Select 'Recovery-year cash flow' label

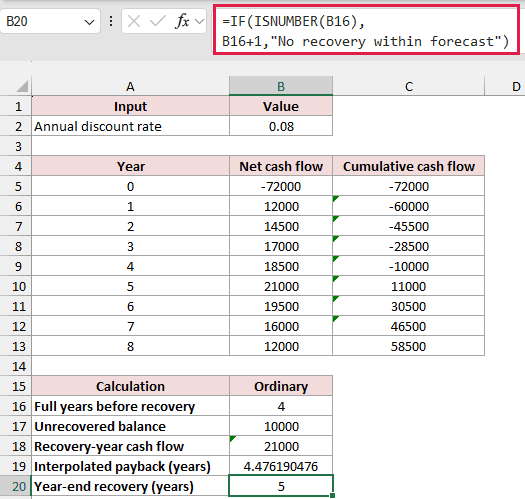click(131, 446)
